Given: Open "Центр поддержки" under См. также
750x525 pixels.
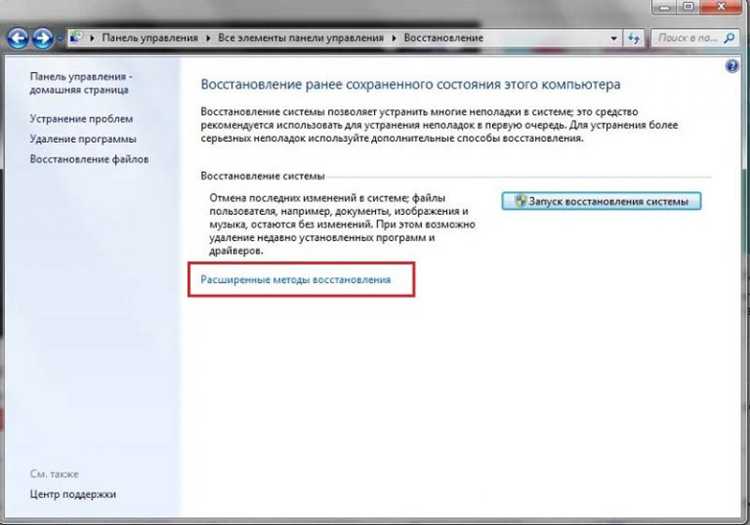Looking at the screenshot, I should coord(72,494).
